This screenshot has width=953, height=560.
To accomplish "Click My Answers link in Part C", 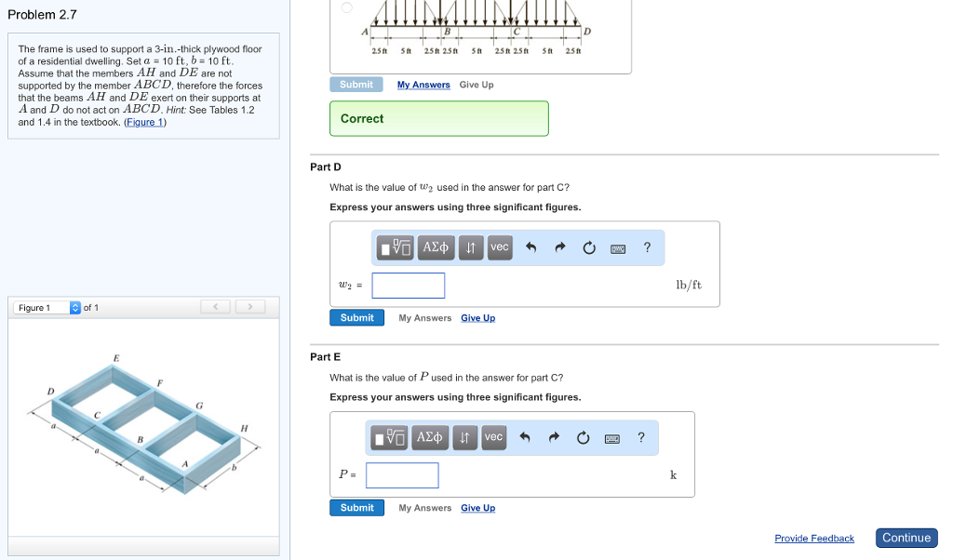I will click(x=423, y=85).
